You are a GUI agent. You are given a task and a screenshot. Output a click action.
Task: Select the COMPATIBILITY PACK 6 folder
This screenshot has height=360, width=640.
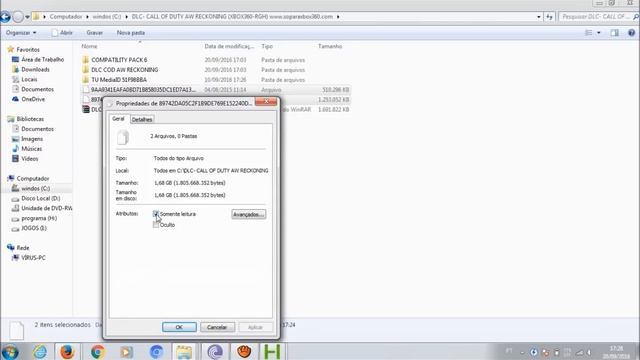119,60
